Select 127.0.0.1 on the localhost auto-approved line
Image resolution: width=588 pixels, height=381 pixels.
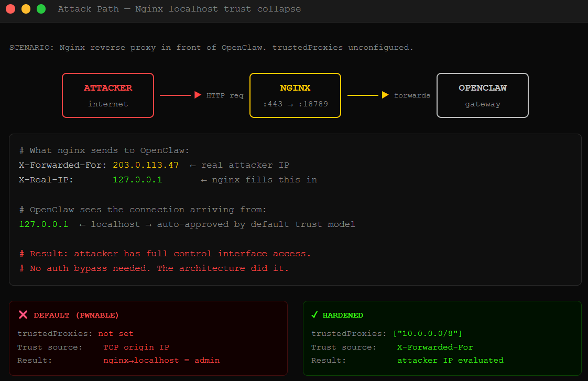[x=43, y=224]
